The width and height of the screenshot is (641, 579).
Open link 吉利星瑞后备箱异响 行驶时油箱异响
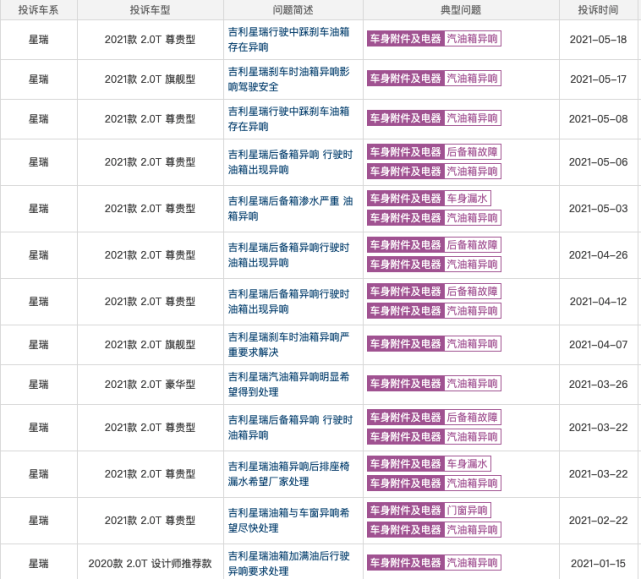[290, 427]
